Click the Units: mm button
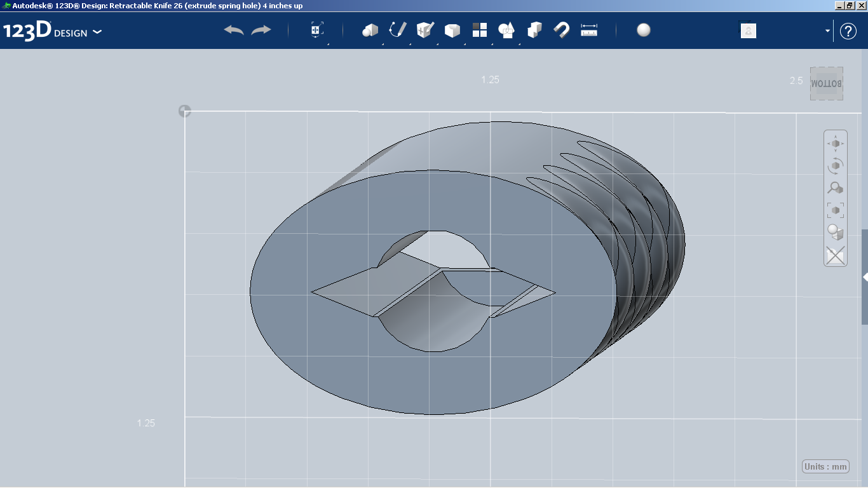This screenshot has width=868, height=488. click(x=825, y=466)
